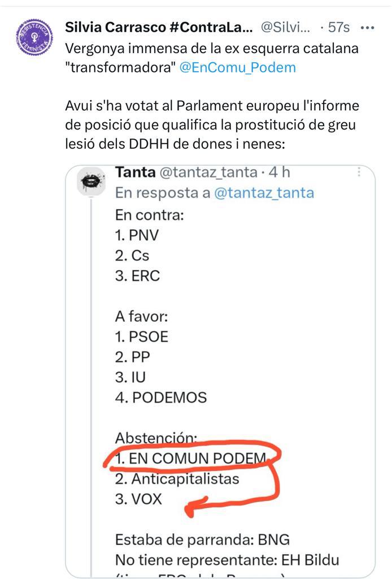Click the red arrow annotation tip
Viewport: 392px width, 579px height.
[190, 511]
